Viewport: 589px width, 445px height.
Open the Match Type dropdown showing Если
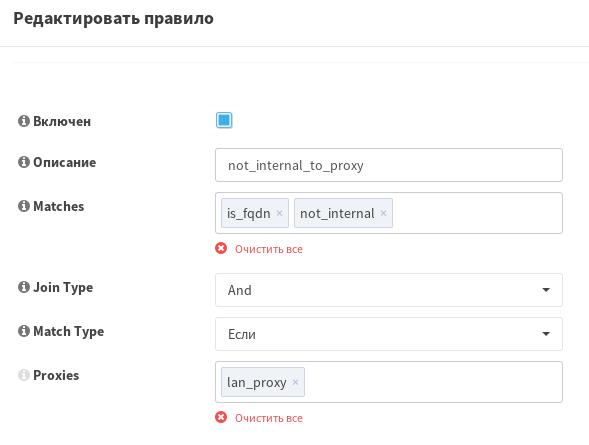pyautogui.click(x=389, y=334)
